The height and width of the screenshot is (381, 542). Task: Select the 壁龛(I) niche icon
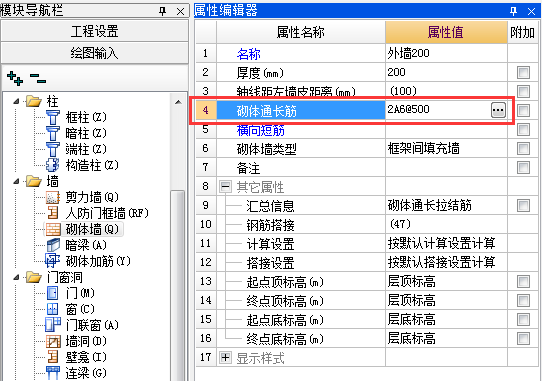click(53, 356)
